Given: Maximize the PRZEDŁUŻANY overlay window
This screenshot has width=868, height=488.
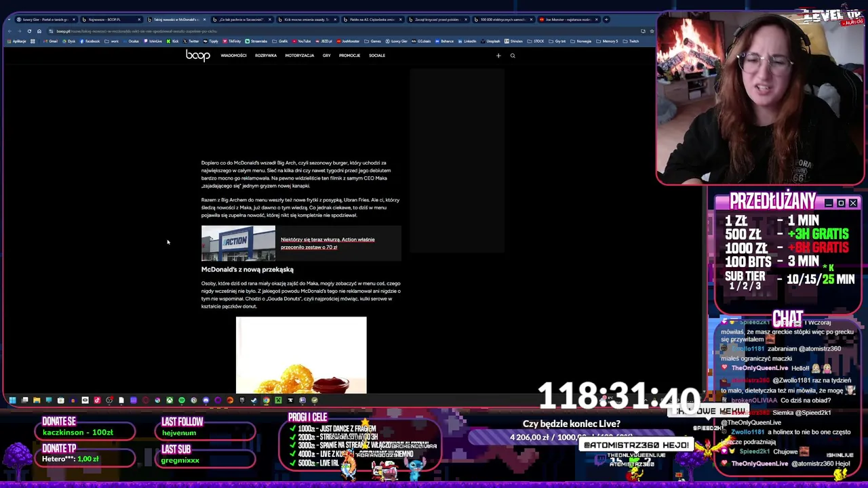Looking at the screenshot, I should pyautogui.click(x=841, y=203).
